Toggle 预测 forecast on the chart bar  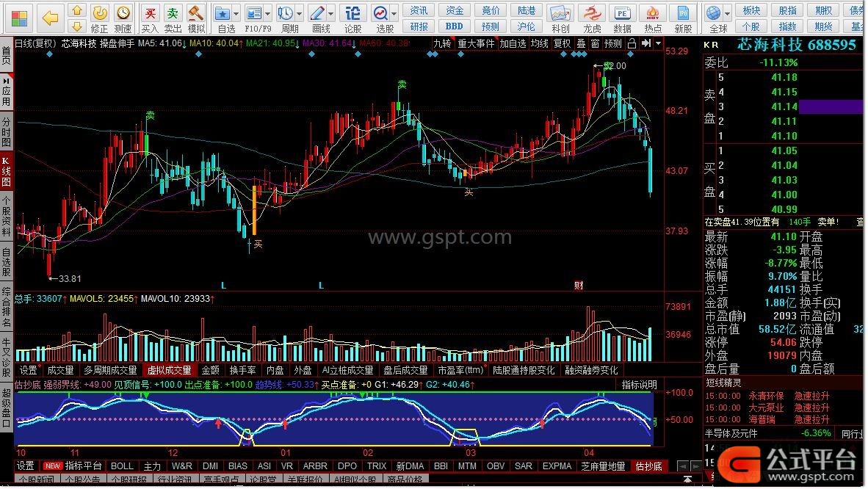click(x=612, y=43)
